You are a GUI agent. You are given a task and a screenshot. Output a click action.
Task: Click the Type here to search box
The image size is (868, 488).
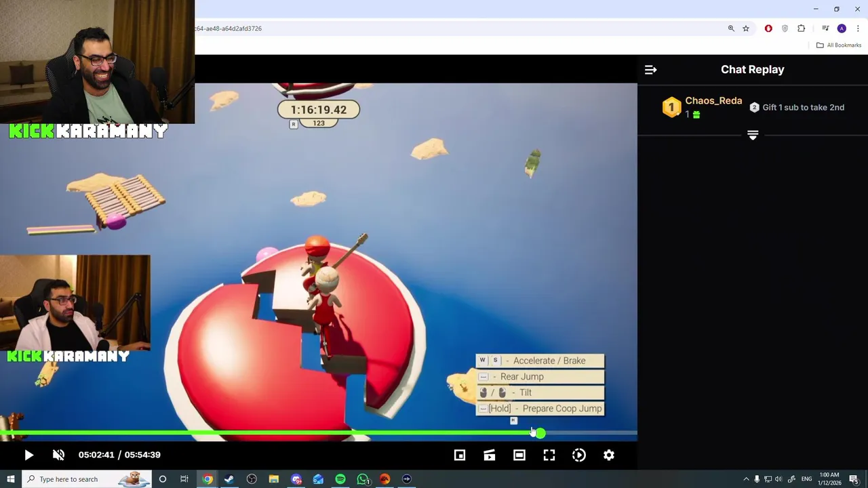pyautogui.click(x=86, y=479)
